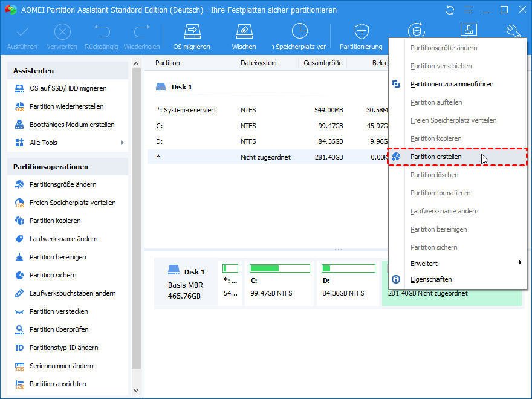Select Laufwerksname ändern in sidebar
The image size is (532, 399).
coord(63,239)
